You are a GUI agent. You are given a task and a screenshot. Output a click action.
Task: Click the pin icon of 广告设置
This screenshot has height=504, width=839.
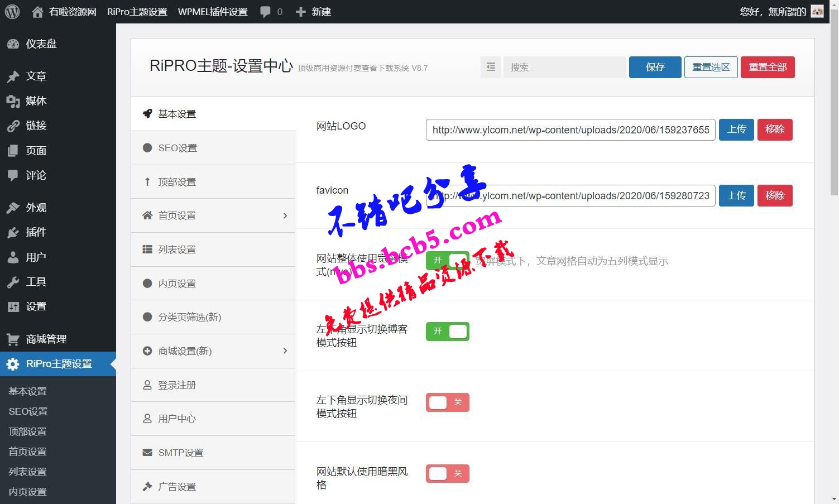[x=147, y=487]
